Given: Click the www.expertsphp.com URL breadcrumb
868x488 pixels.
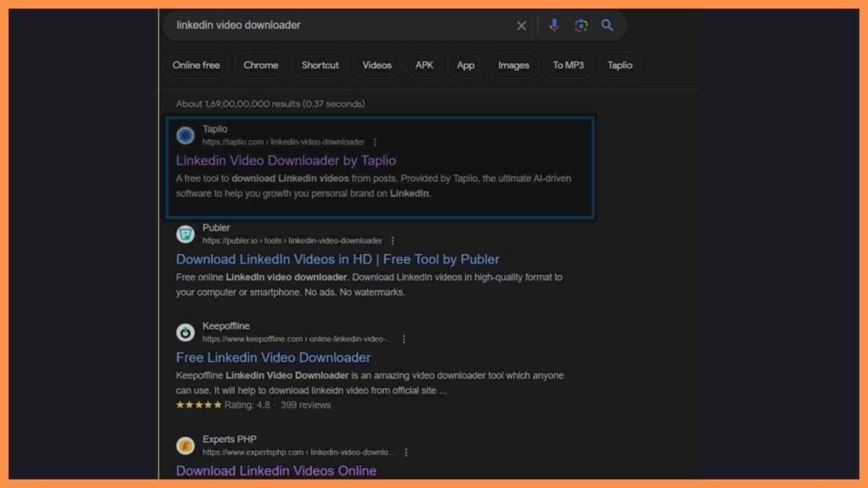Looking at the screenshot, I should (298, 452).
